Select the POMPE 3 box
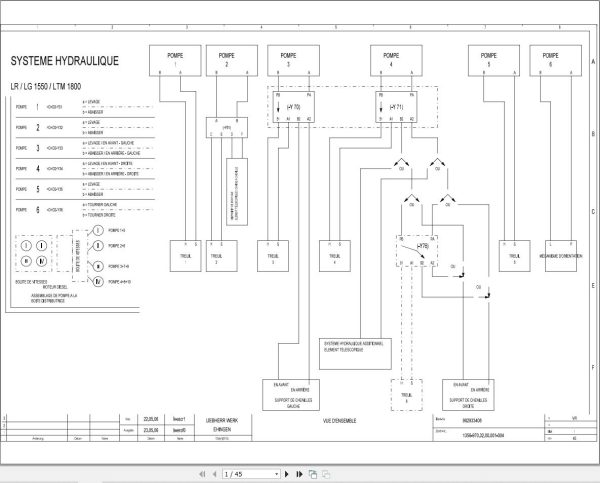This screenshot has height=483, width=600. [293, 60]
